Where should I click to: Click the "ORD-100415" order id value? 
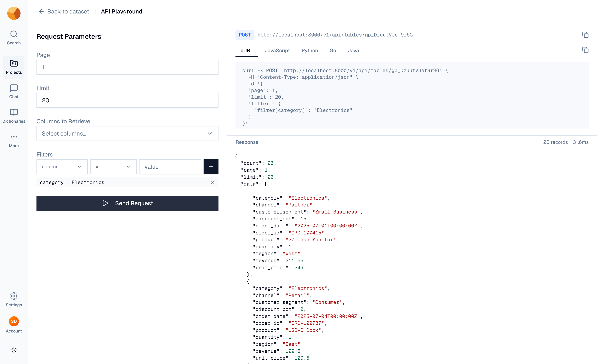(x=306, y=233)
